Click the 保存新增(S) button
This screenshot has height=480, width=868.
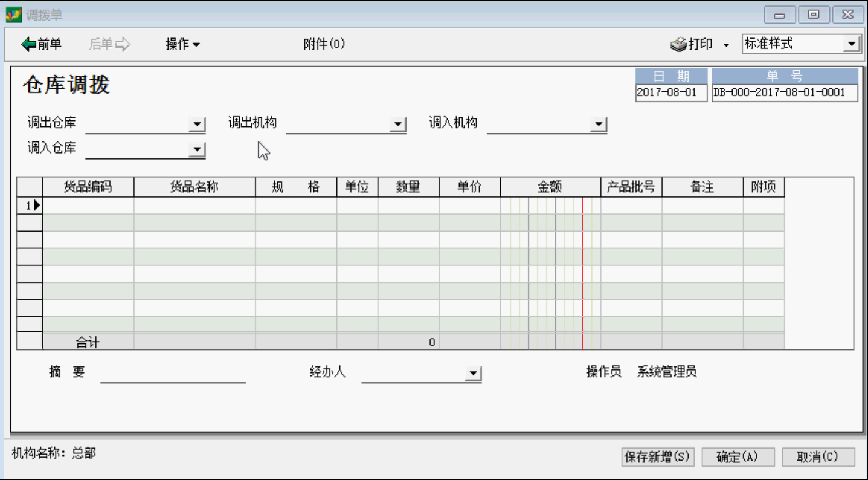coord(658,457)
